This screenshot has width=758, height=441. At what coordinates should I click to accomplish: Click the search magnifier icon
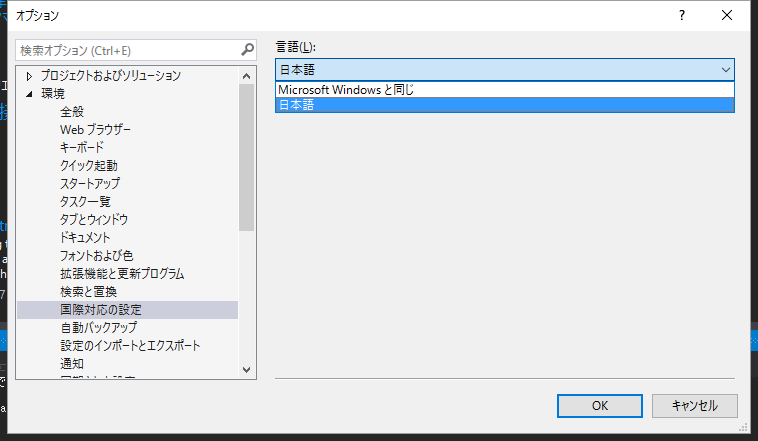[x=248, y=50]
